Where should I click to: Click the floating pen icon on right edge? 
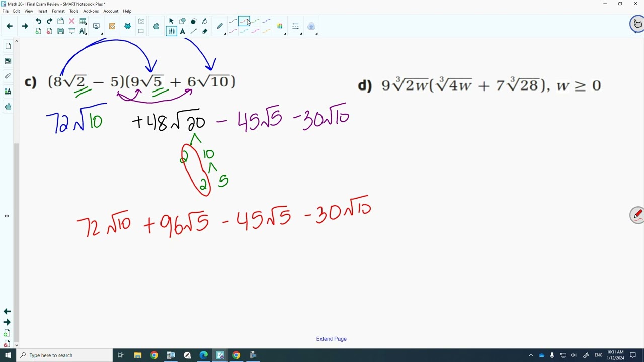[637, 215]
